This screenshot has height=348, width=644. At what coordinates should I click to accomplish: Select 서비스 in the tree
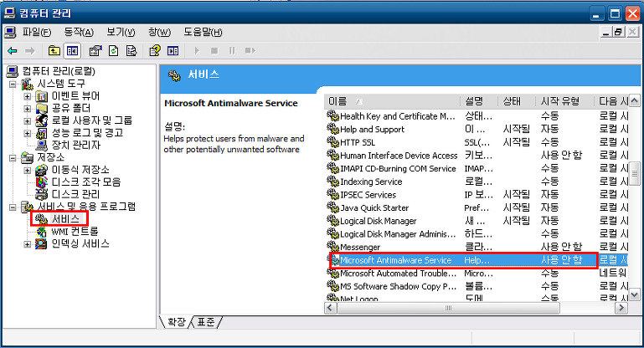pos(64,219)
